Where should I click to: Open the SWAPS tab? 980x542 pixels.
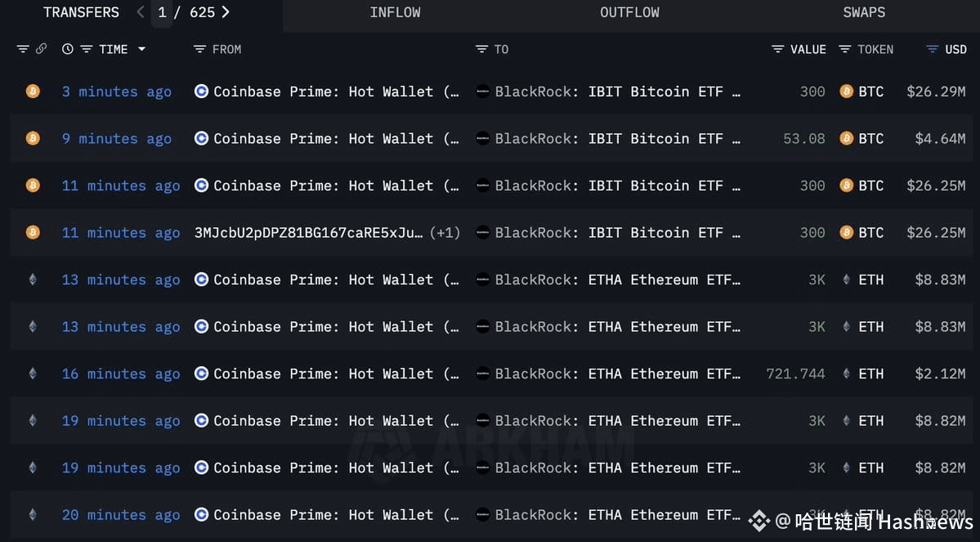[x=864, y=12]
